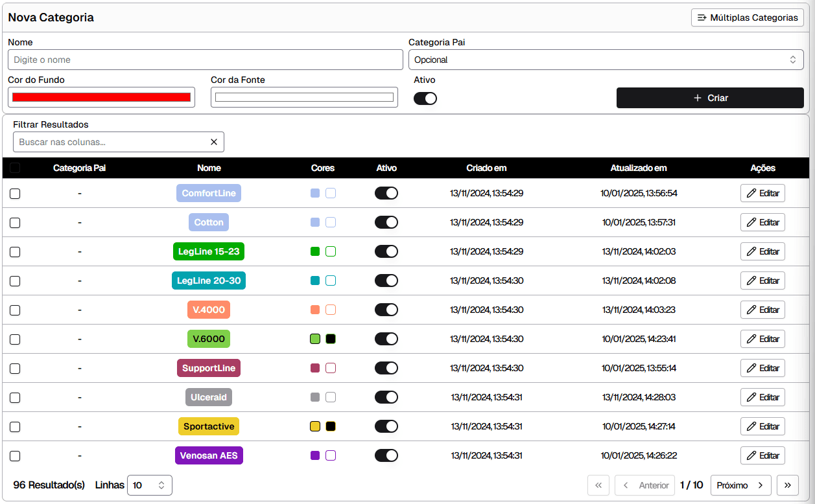Open the Categoria Pai dropdown
815x504 pixels.
[x=606, y=60]
